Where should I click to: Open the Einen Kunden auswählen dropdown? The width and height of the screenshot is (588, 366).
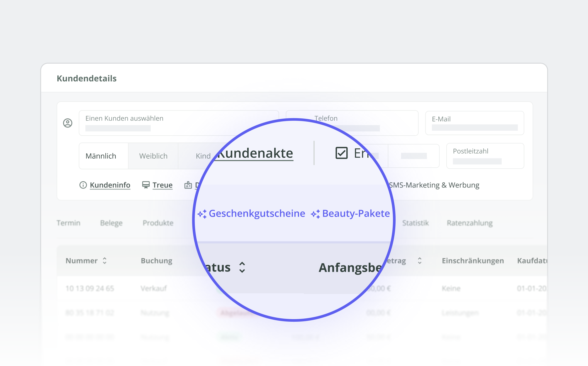pyautogui.click(x=179, y=123)
